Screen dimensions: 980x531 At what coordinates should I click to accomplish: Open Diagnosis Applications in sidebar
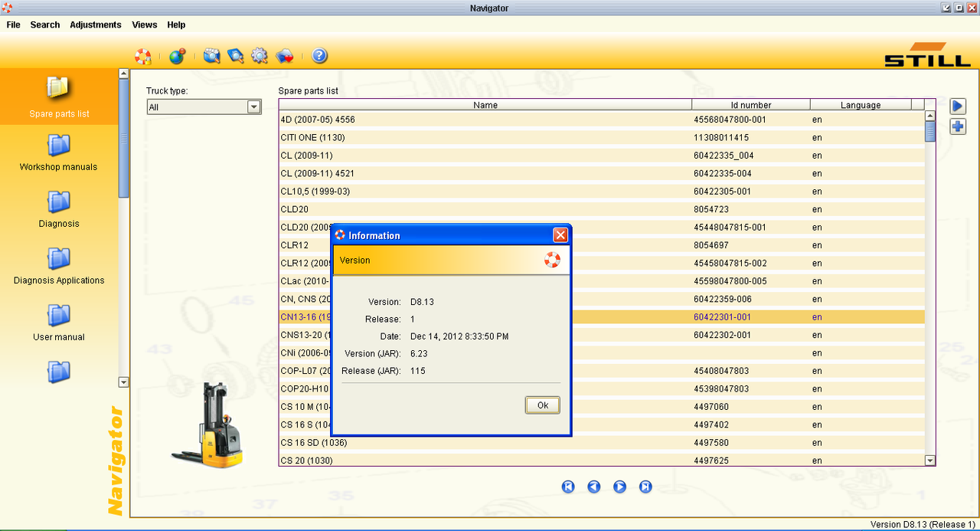coord(59,265)
